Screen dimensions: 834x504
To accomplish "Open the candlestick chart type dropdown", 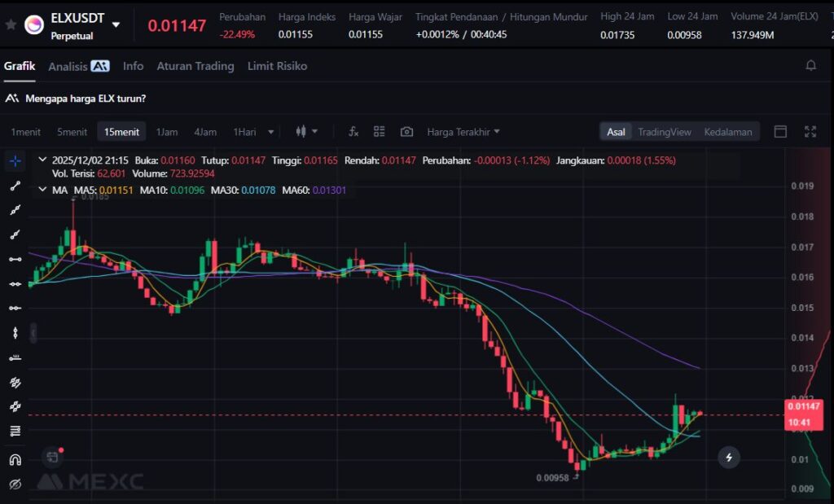I will coord(307,132).
